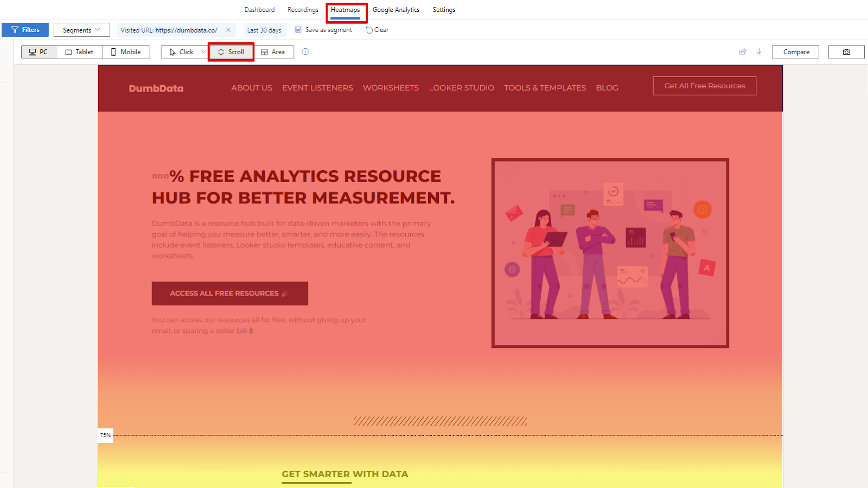Select the Heatmaps tab
868x488 pixels.
345,10
